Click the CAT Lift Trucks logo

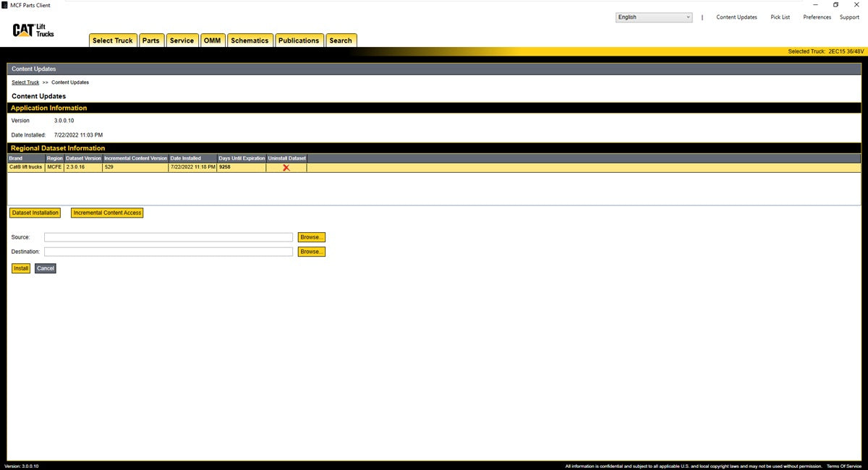pos(33,30)
